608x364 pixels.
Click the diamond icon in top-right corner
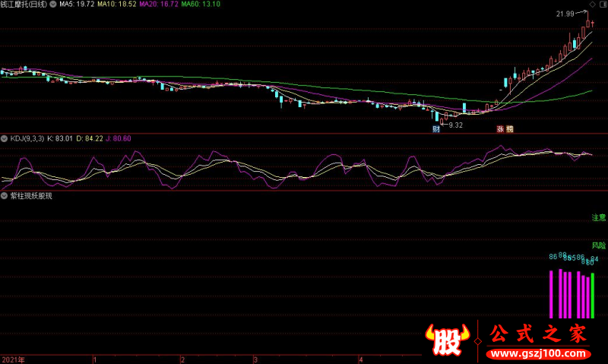point(593,5)
